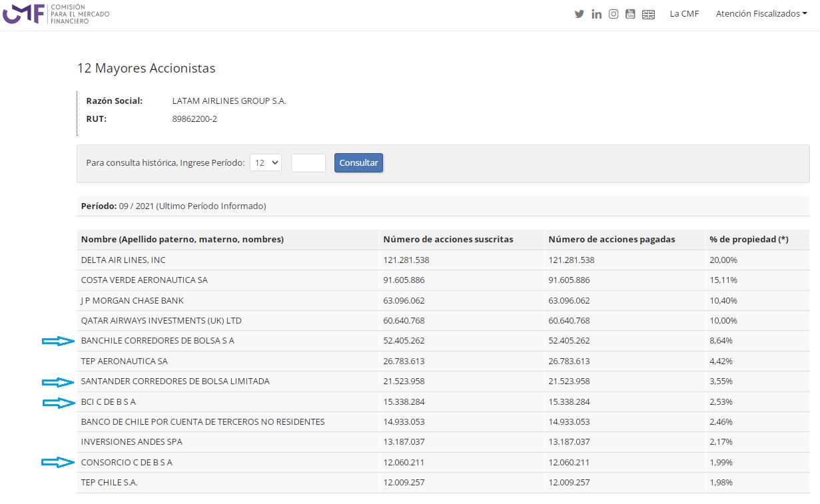Click the year input field beside month selector
The height and width of the screenshot is (504, 820).
click(308, 163)
